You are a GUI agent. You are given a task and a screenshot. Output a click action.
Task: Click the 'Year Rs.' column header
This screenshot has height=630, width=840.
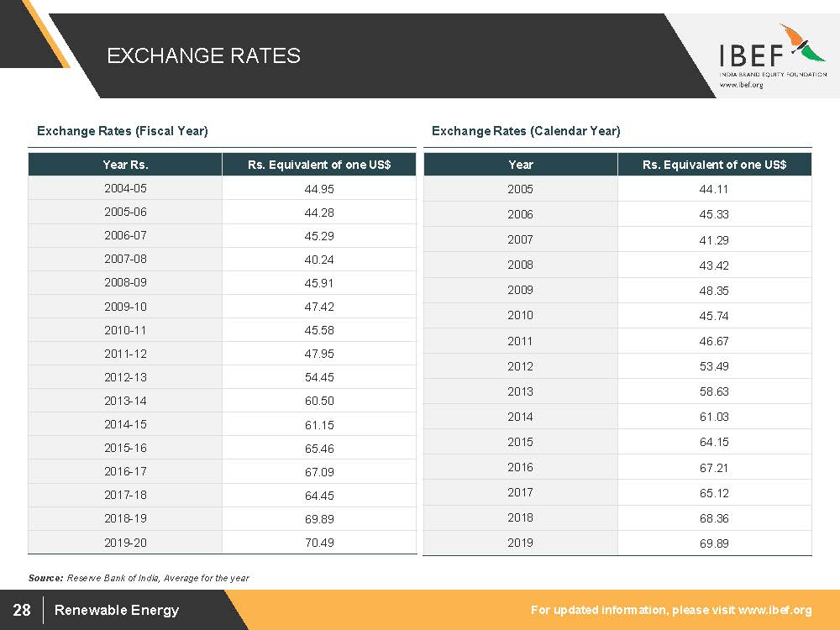click(x=125, y=165)
